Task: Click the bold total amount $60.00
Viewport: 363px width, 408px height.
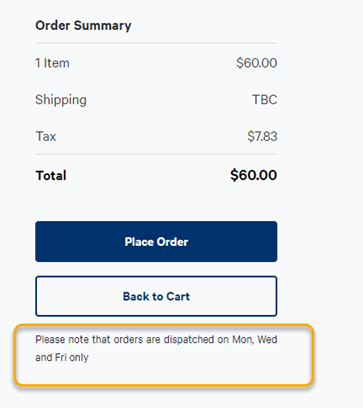Action: tap(253, 175)
